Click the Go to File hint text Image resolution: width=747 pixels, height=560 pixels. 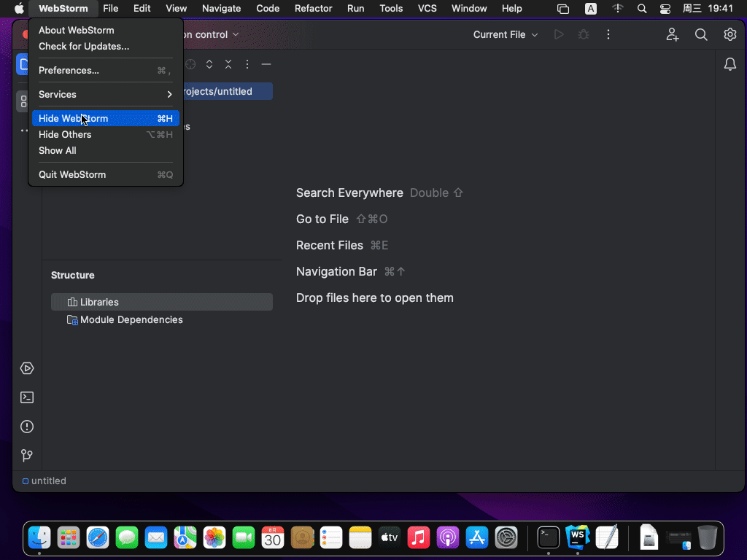pos(322,219)
